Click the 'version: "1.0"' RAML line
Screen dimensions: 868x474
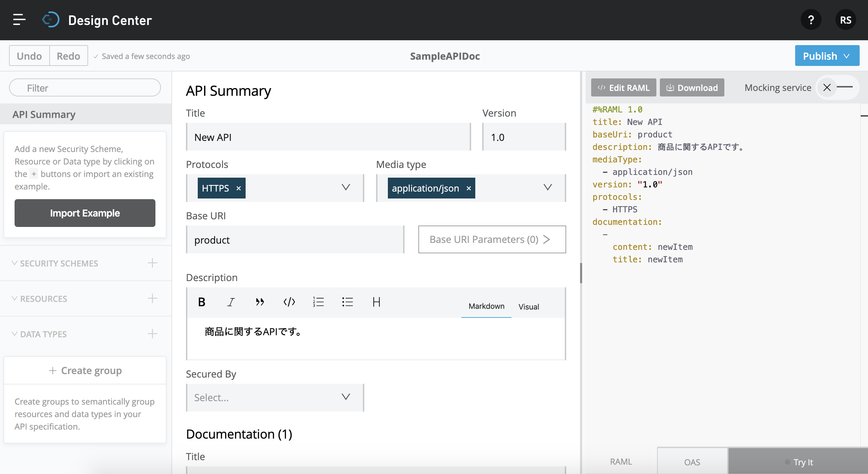627,184
